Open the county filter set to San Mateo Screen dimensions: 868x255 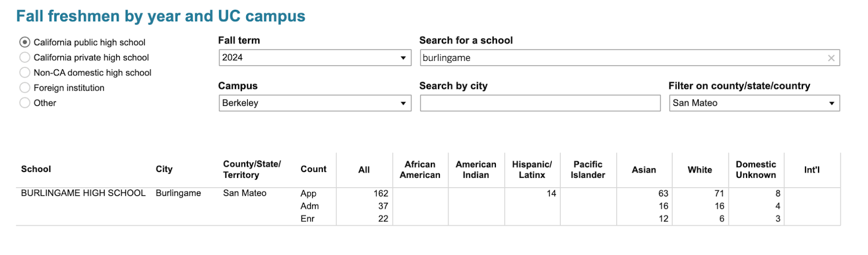coord(754,103)
